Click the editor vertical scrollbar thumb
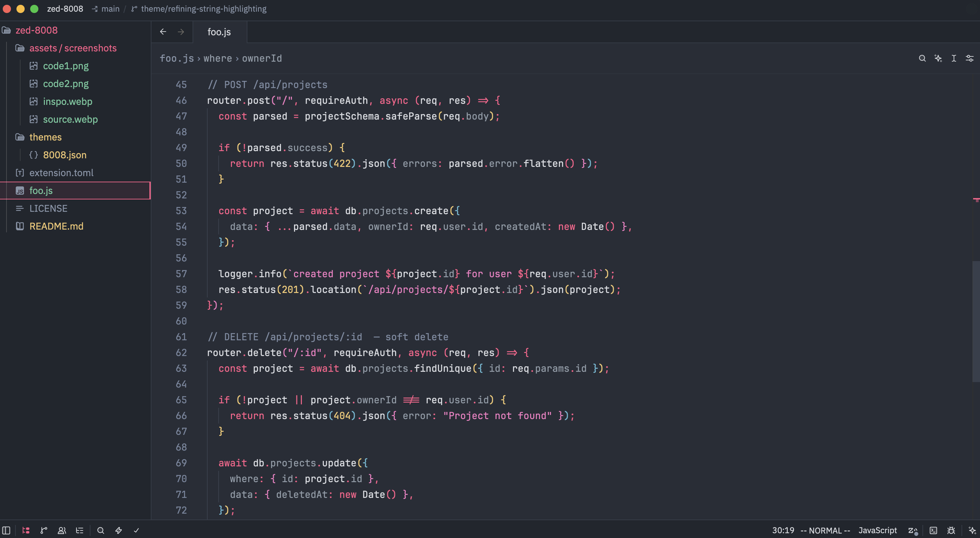Viewport: 980px width, 538px height. pyautogui.click(x=976, y=321)
